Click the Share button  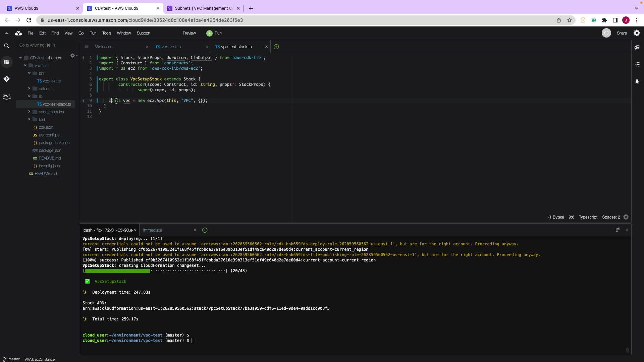pos(622,33)
